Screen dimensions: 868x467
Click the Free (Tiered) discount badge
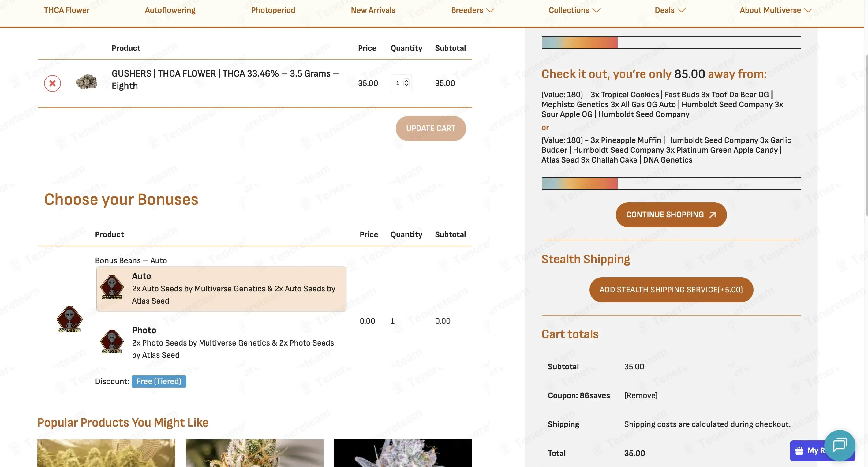159,381
